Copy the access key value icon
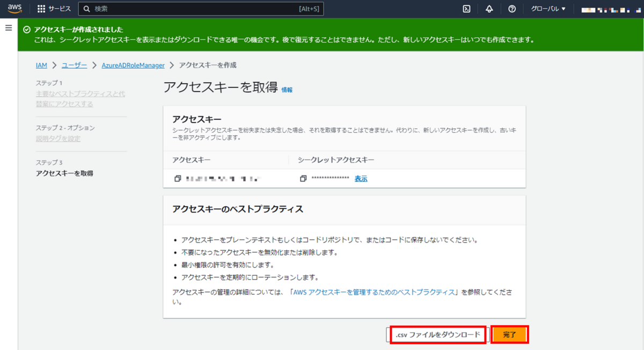This screenshot has width=644, height=350. [x=178, y=179]
